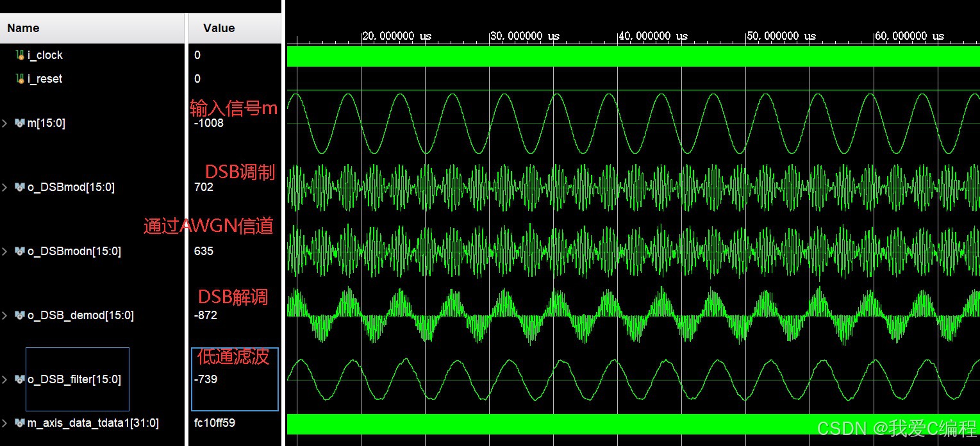Click the value 702 of o_DSBmod
This screenshot has height=446, width=980.
pos(204,187)
